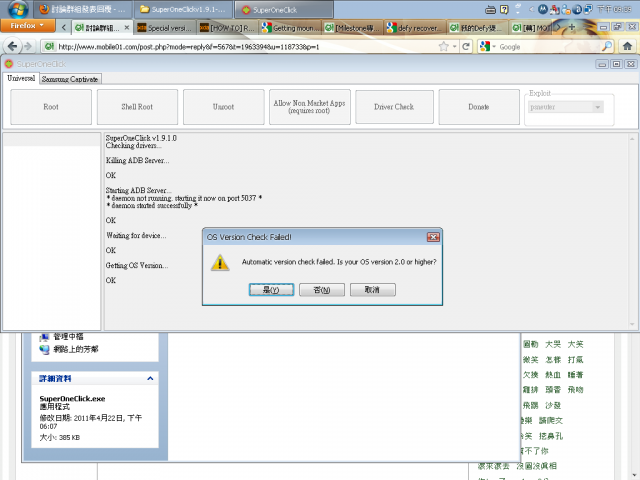640x480 pixels.
Task: Click the Driver Check button
Action: point(394,107)
